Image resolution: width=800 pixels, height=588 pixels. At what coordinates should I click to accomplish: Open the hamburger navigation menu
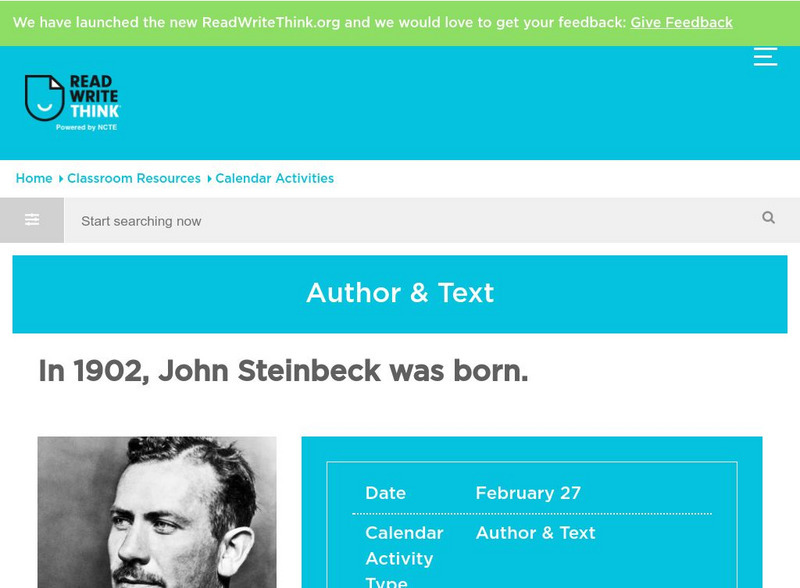[765, 57]
